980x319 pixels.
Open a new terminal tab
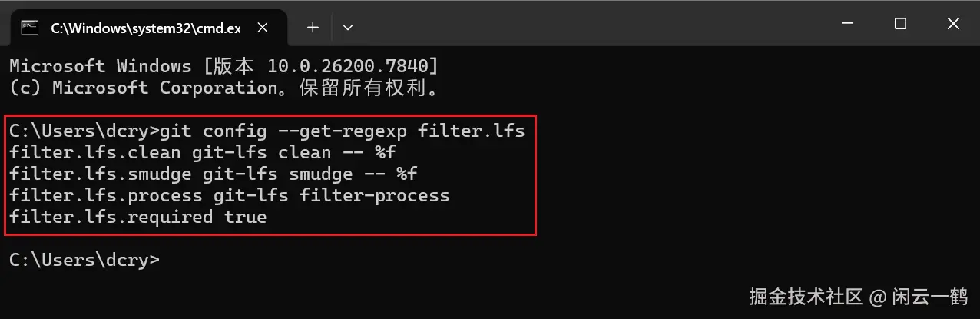click(313, 28)
